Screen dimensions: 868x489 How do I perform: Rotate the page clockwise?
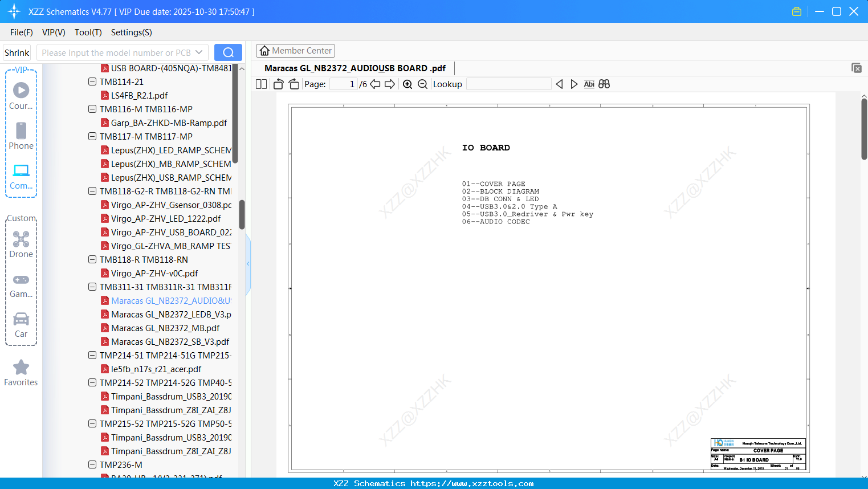point(294,84)
